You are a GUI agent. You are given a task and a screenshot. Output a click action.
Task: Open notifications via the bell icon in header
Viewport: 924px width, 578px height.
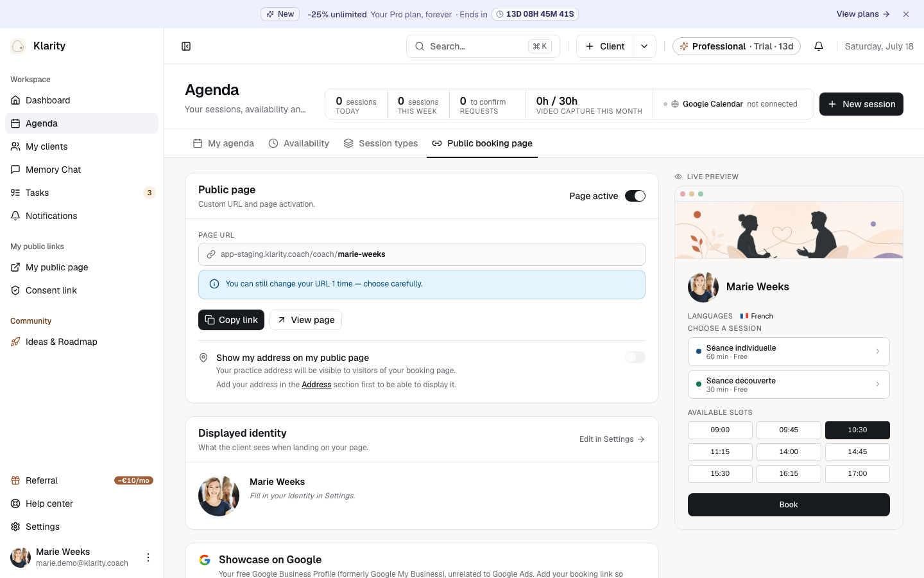coord(819,46)
